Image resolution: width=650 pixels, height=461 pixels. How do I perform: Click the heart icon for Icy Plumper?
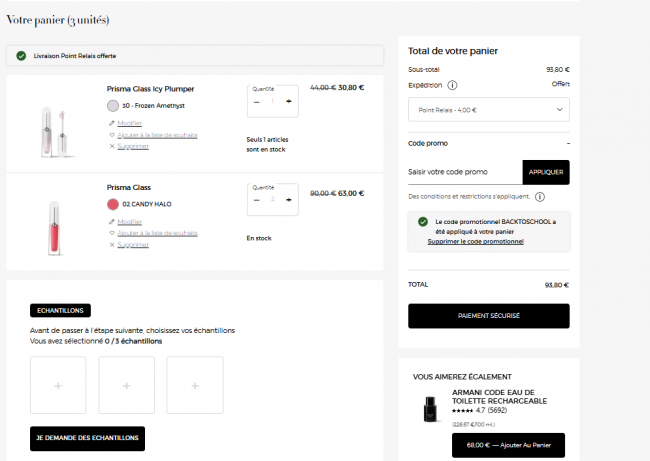112,135
